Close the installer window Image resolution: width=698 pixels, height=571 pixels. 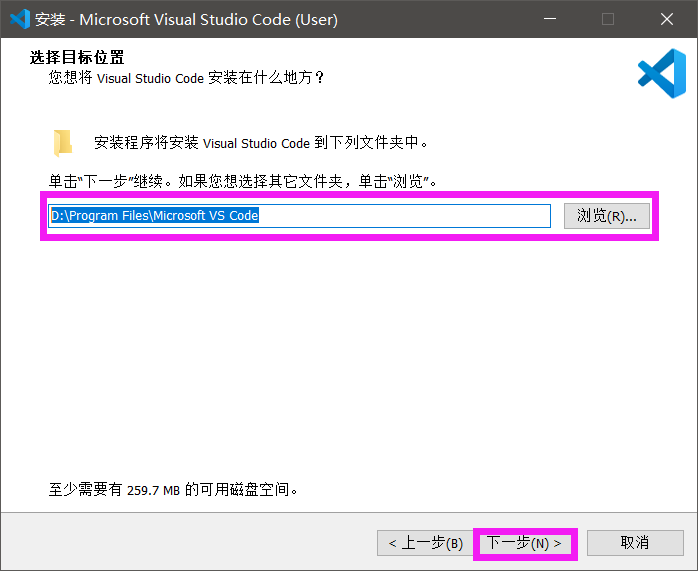point(666,19)
